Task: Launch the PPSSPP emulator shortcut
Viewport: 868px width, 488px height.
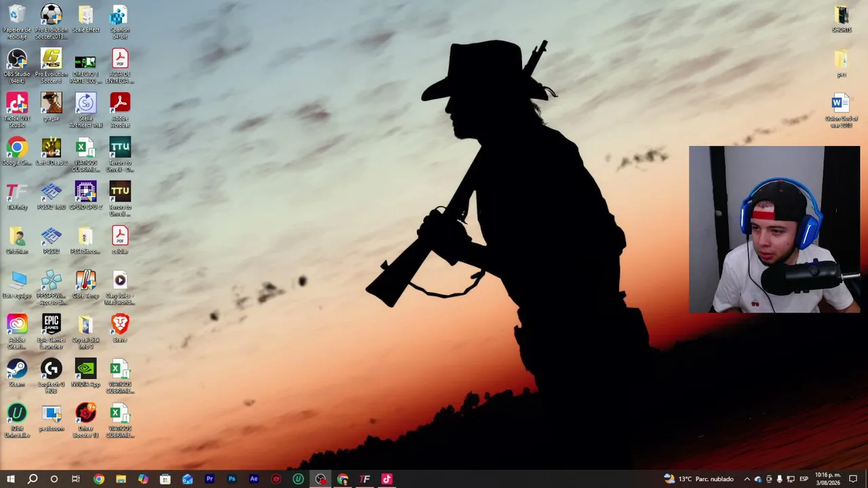Action: [x=52, y=287]
